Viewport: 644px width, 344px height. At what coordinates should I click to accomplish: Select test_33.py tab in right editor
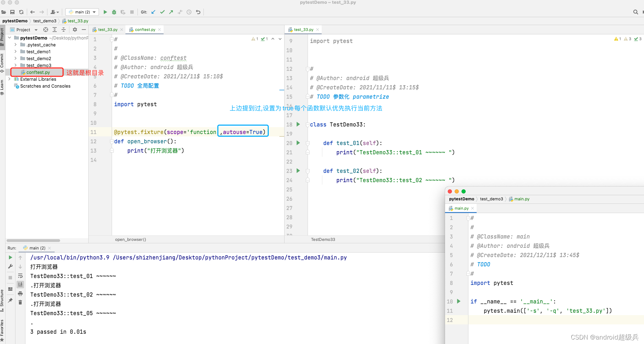click(x=303, y=30)
